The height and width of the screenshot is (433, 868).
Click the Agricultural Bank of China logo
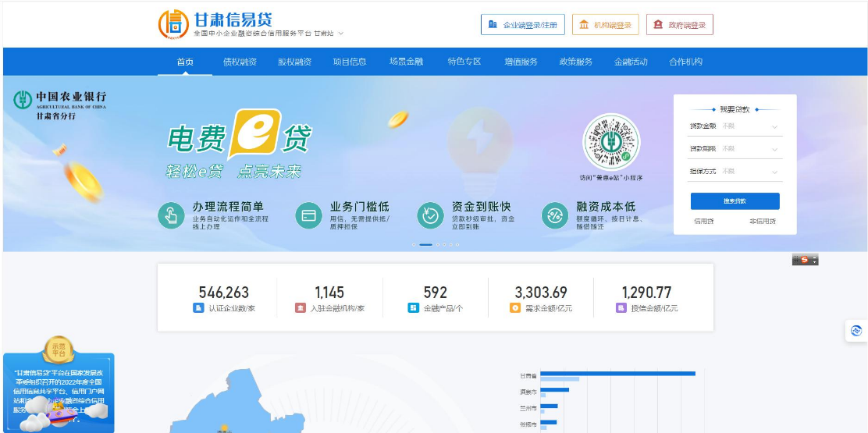click(23, 100)
